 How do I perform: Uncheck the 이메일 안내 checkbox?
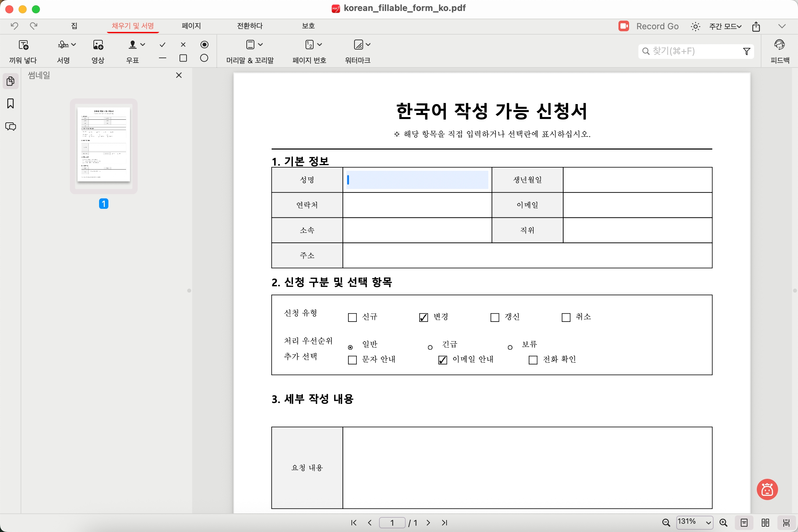(443, 360)
